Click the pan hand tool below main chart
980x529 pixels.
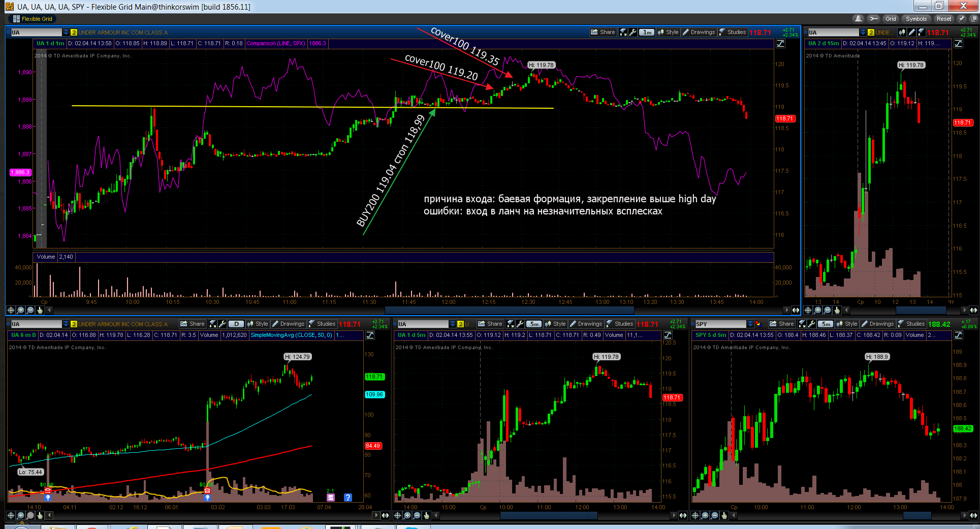point(40,310)
